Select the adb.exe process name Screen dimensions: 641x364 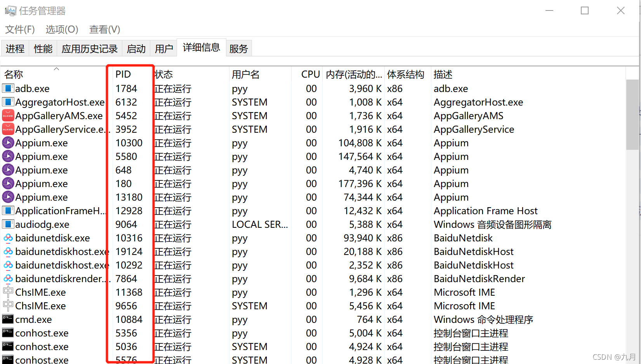[32, 88]
